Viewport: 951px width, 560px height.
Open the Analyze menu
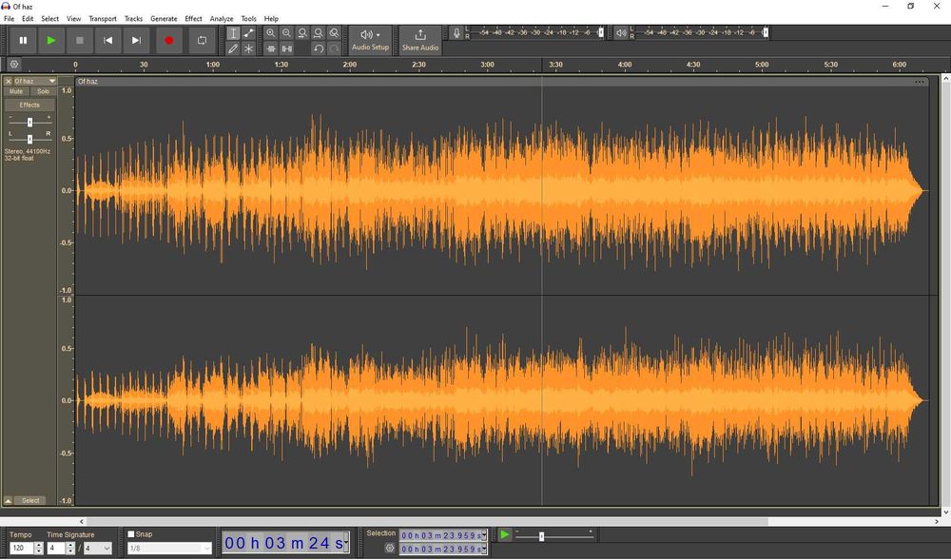(x=222, y=19)
